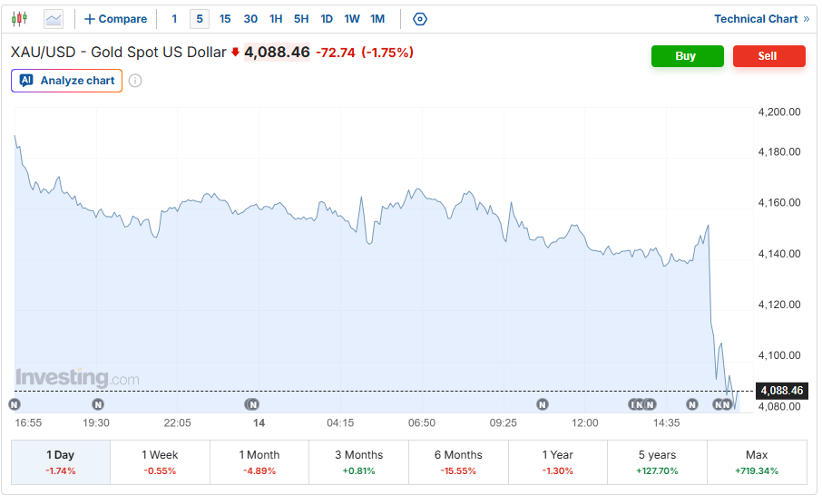
Task: Select the Max range tab
Action: click(x=757, y=462)
